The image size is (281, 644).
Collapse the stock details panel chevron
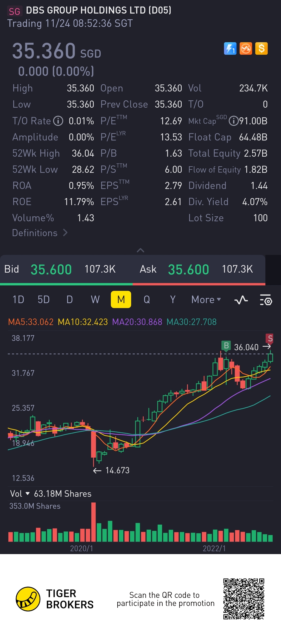[x=140, y=250]
